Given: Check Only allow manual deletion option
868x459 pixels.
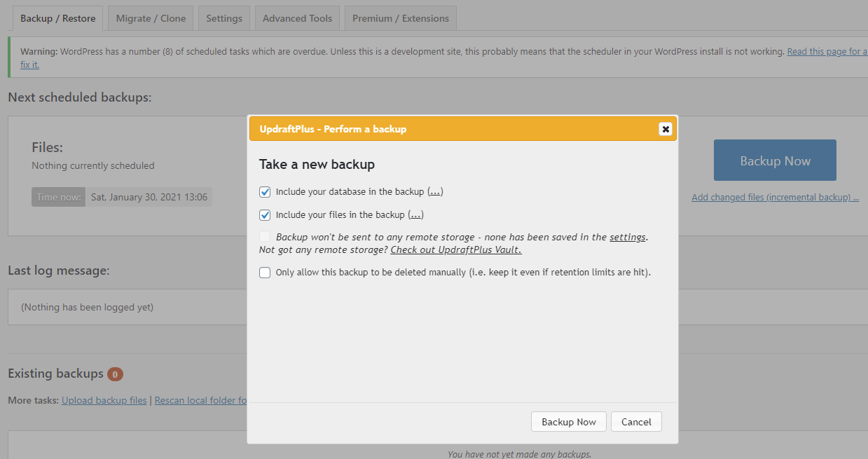Looking at the screenshot, I should click(x=265, y=273).
